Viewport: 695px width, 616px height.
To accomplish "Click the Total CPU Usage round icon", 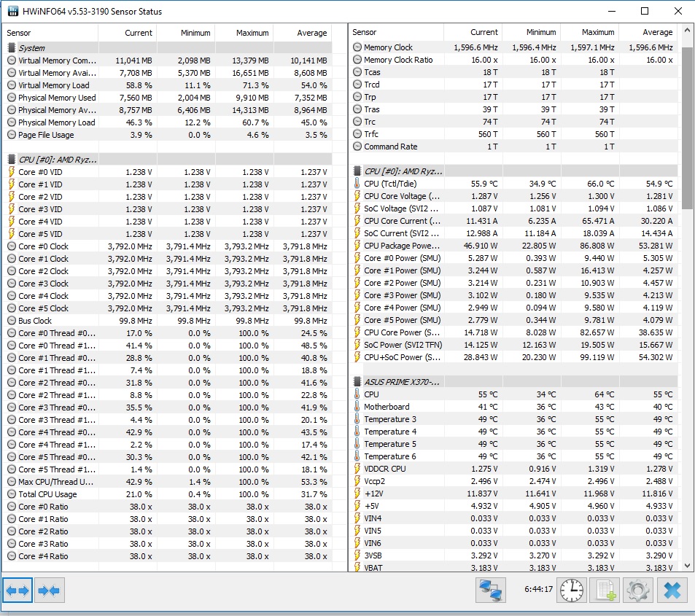I will [x=12, y=494].
